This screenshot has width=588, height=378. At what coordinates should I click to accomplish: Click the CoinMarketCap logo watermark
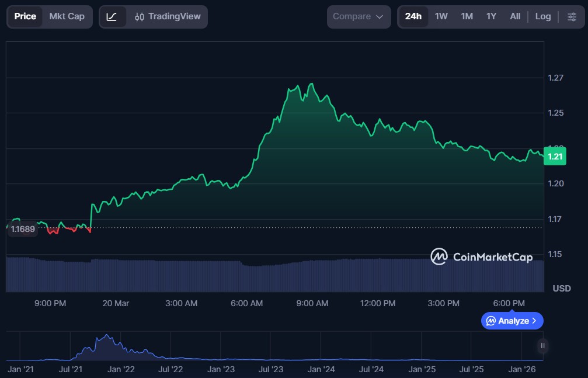pyautogui.click(x=482, y=257)
